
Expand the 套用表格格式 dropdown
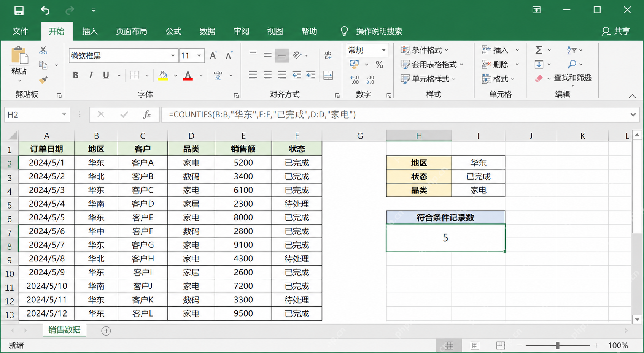tap(461, 65)
